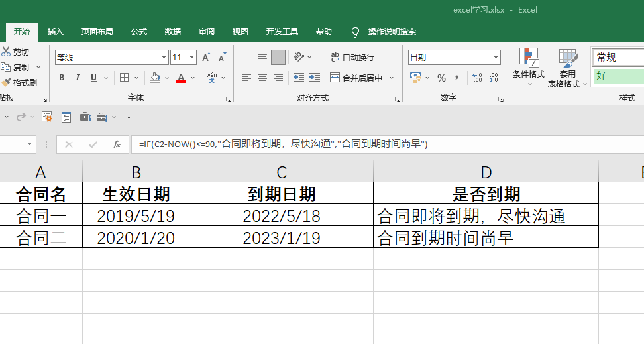This screenshot has height=344, width=644.
Task: Open the 帮助 tab
Action: (x=323, y=32)
